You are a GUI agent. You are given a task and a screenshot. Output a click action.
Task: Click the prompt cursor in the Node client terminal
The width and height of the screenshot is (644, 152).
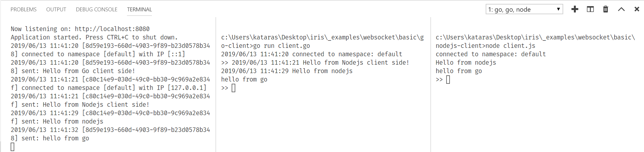tap(448, 80)
